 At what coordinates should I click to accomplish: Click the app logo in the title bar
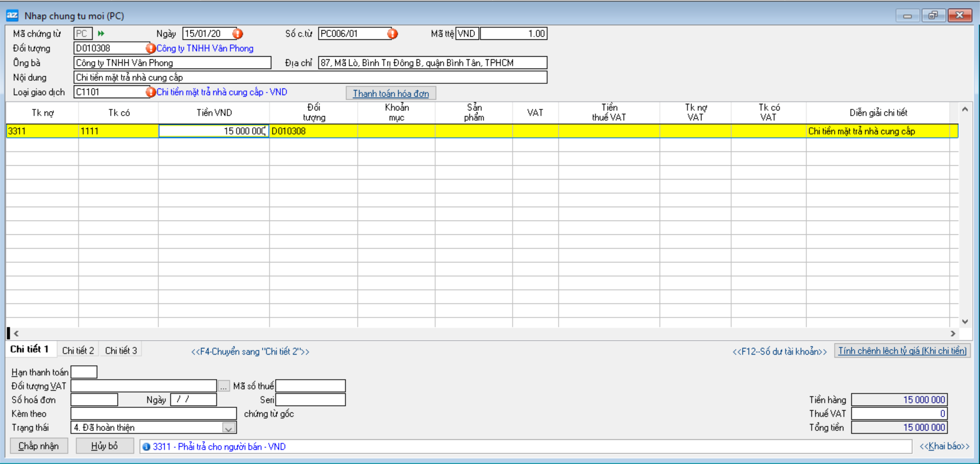pyautogui.click(x=12, y=15)
